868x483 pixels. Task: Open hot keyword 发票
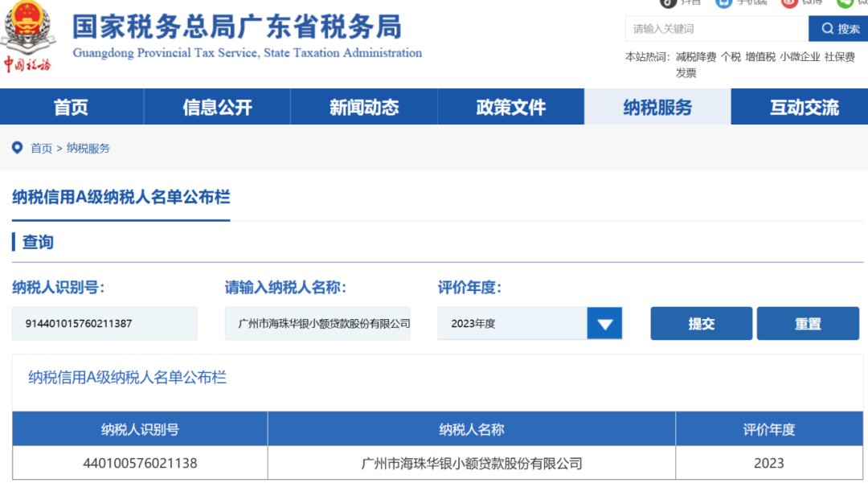(686, 73)
